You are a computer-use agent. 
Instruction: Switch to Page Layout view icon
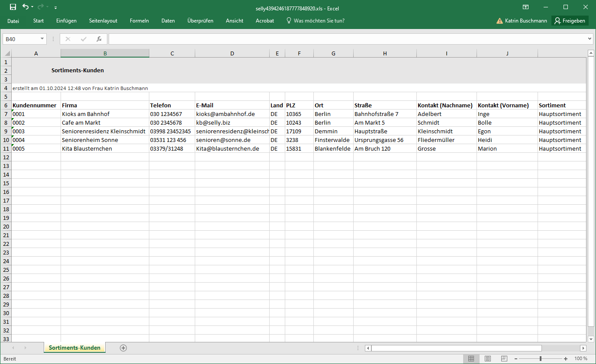488,358
